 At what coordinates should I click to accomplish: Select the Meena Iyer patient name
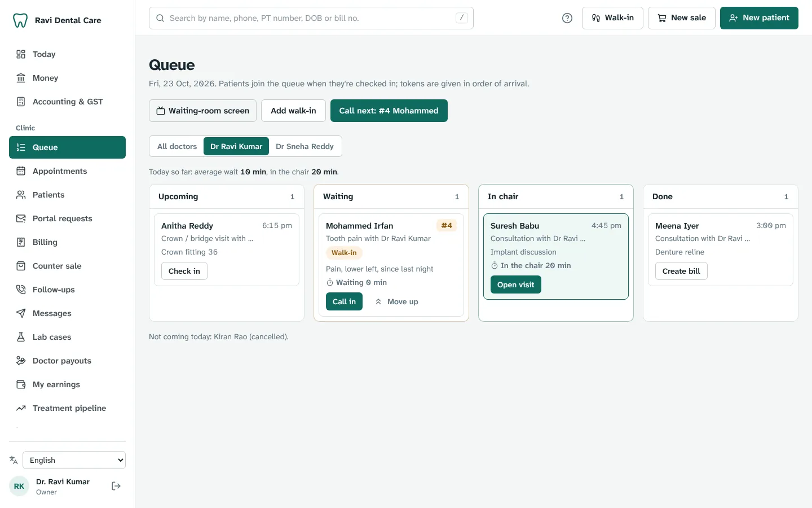tap(677, 226)
